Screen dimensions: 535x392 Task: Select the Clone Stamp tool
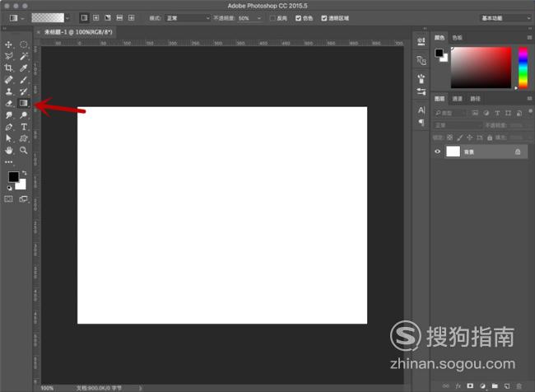[8, 91]
